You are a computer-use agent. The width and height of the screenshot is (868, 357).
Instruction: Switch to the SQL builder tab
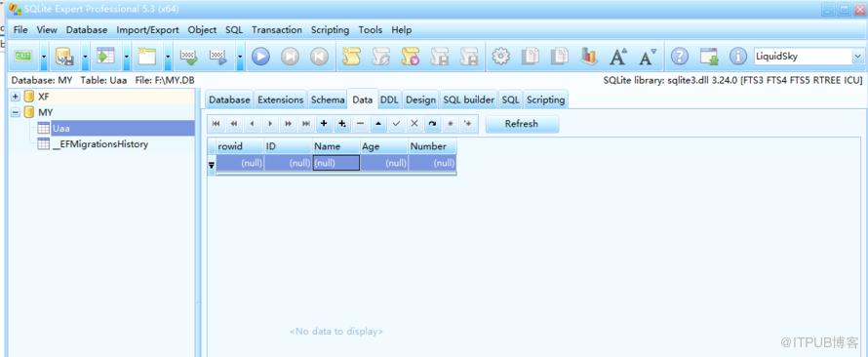(468, 99)
